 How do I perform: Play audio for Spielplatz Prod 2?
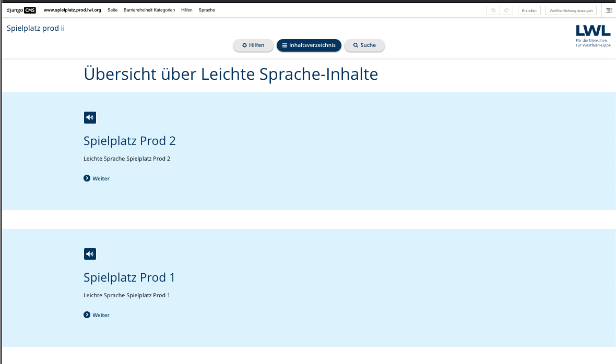[x=90, y=118]
